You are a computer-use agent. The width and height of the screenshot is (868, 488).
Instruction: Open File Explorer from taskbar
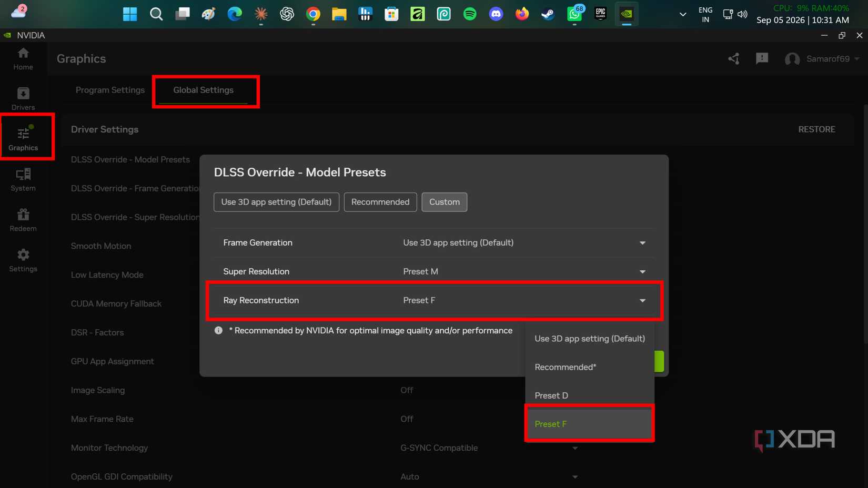pyautogui.click(x=339, y=14)
